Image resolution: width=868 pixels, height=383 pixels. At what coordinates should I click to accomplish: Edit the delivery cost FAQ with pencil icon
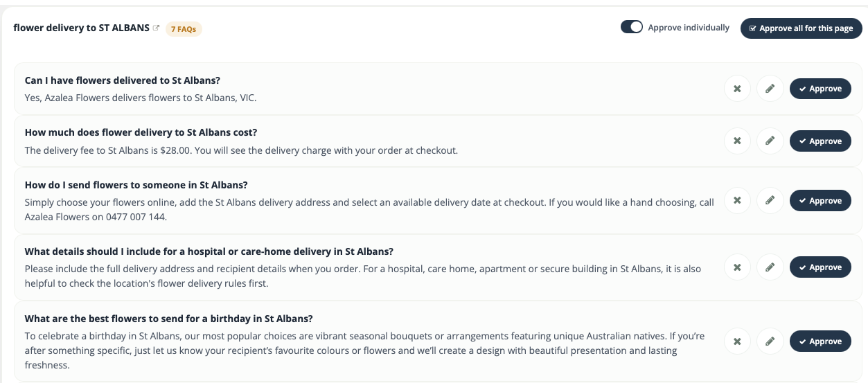click(770, 141)
